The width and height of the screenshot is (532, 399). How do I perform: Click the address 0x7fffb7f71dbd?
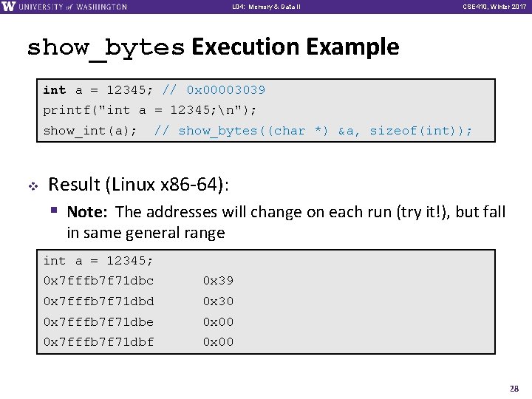point(98,301)
